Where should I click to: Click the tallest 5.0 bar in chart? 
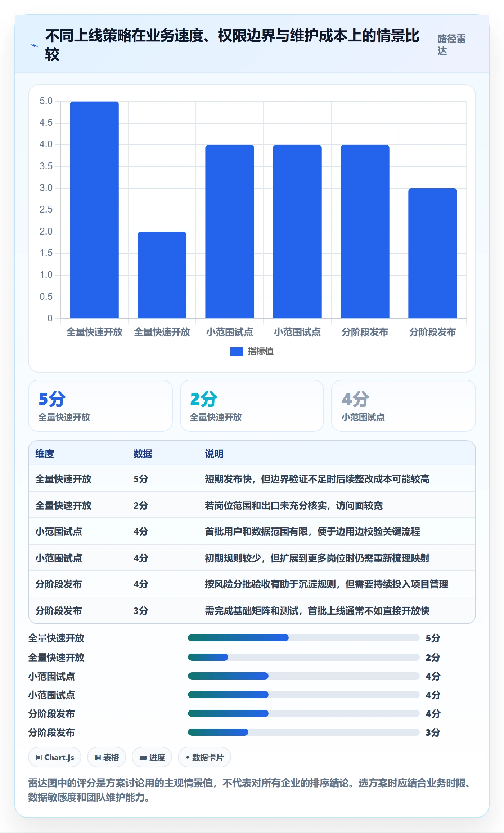tap(94, 210)
